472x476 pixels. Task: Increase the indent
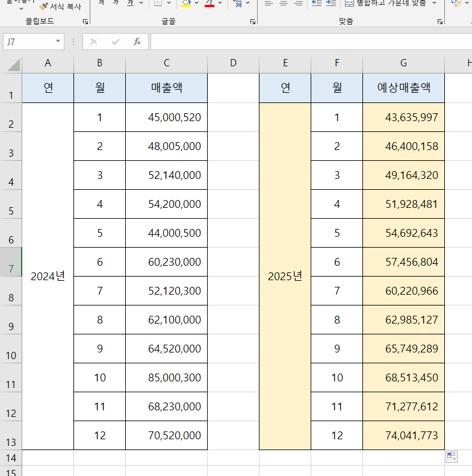tap(331, 3)
